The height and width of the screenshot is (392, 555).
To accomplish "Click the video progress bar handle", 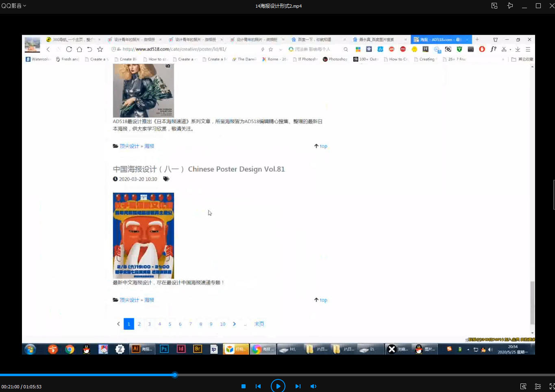I will 175,375.
